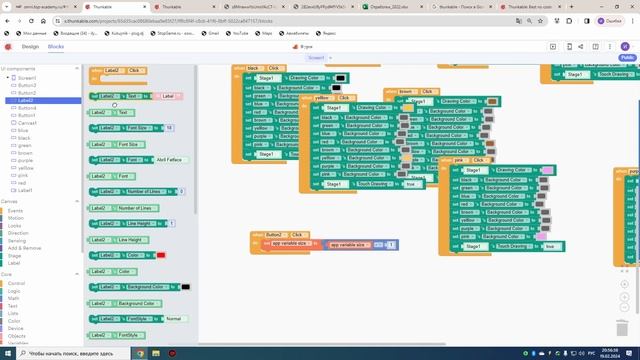Open the extensions puzzle icon
The width and height of the screenshot is (640, 360).
[x=569, y=21]
